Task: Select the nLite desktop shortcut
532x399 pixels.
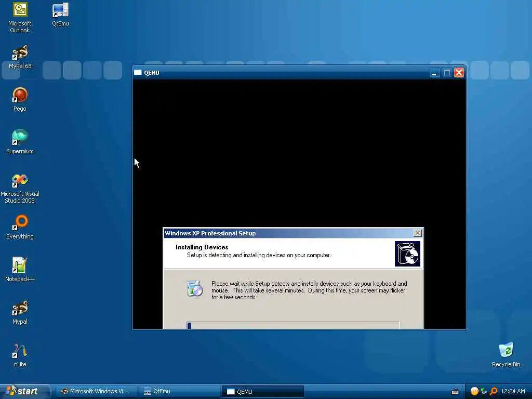Action: [20, 355]
